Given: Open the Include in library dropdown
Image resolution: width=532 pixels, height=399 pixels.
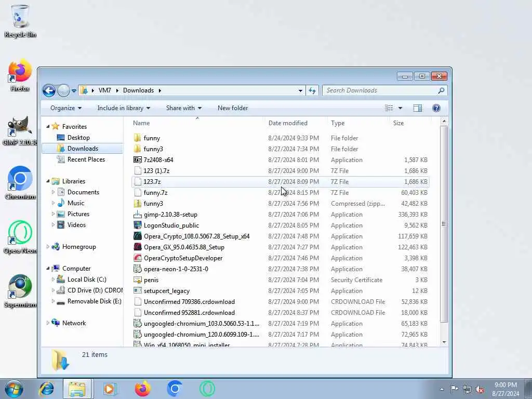Looking at the screenshot, I should click(x=124, y=108).
